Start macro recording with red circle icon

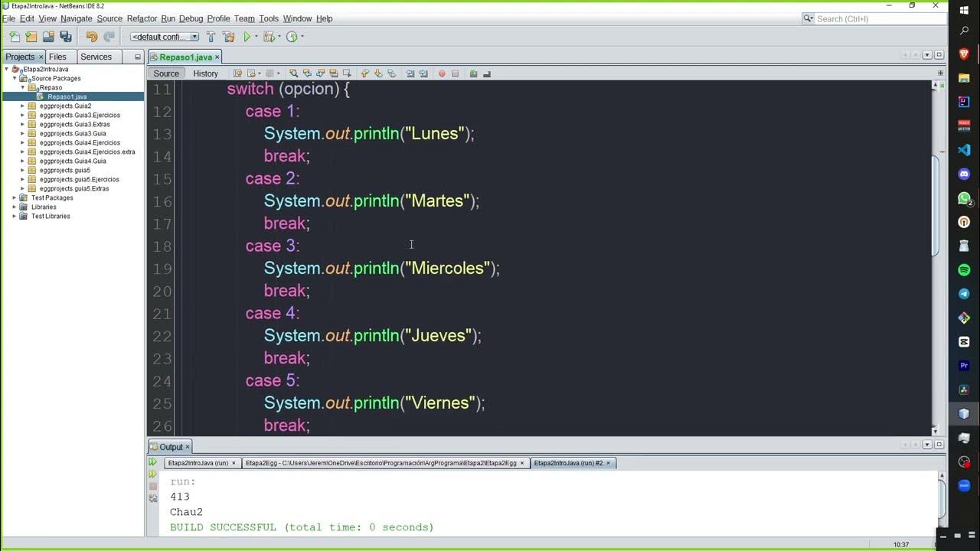point(442,73)
